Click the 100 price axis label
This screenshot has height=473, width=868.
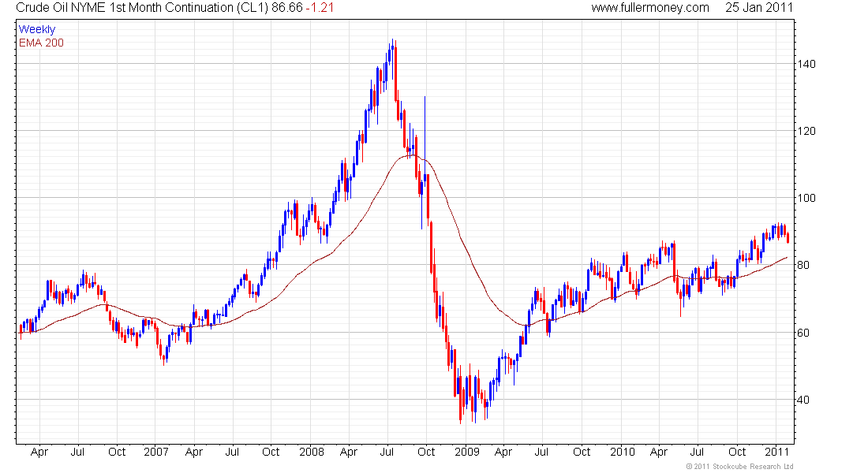tap(806, 198)
